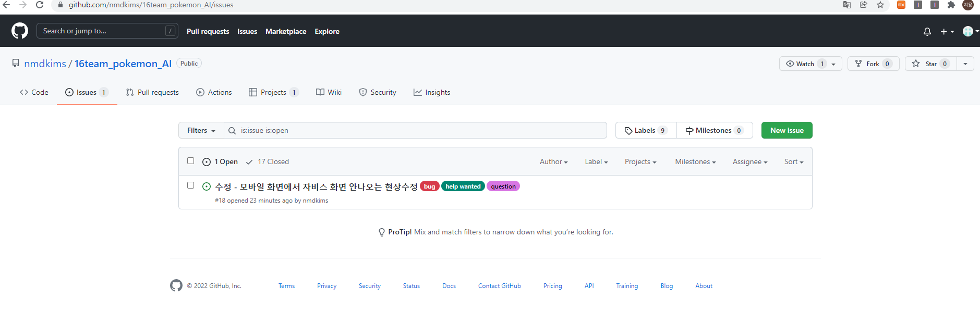Click the green help wanted label
The width and height of the screenshot is (980, 312).
click(463, 186)
